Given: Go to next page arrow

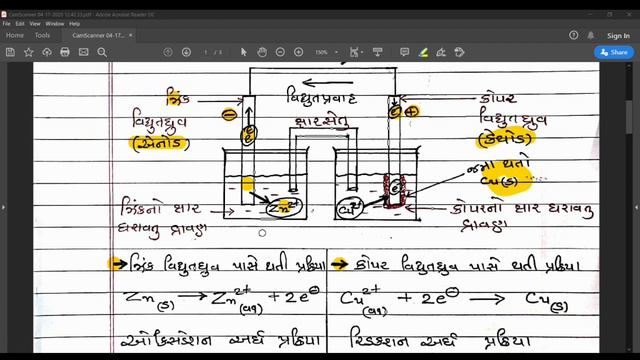Looking at the screenshot, I should coord(187,52).
